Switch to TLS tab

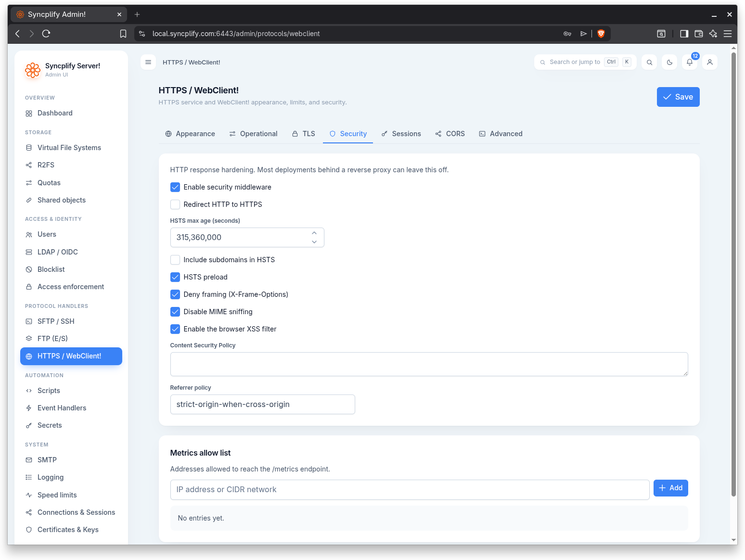coord(304,134)
